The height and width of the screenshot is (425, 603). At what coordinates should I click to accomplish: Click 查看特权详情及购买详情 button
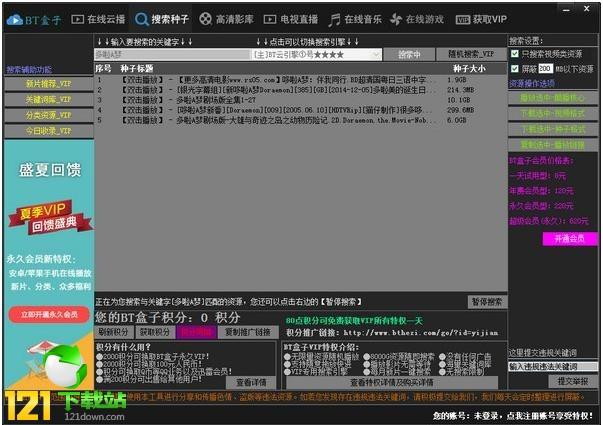click(x=392, y=382)
